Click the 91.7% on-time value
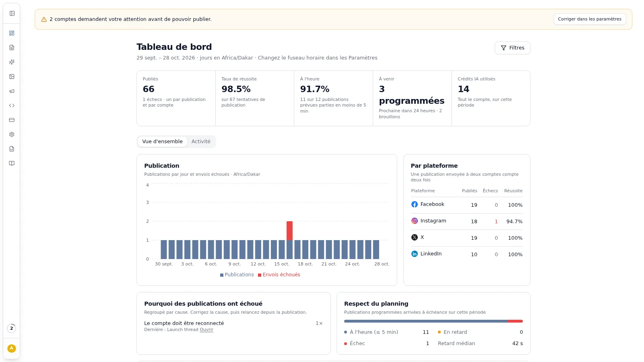Viewport: 644px width, 362px height. 315,89
